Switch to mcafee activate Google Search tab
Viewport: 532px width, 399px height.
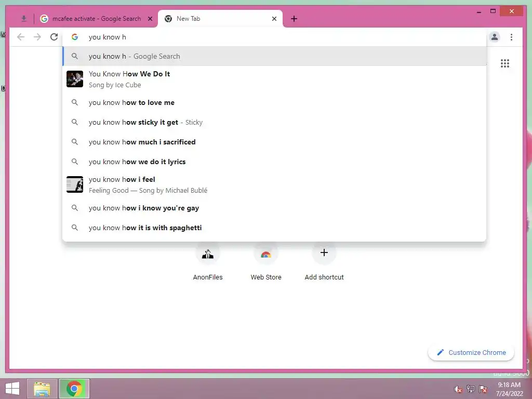pyautogui.click(x=97, y=19)
